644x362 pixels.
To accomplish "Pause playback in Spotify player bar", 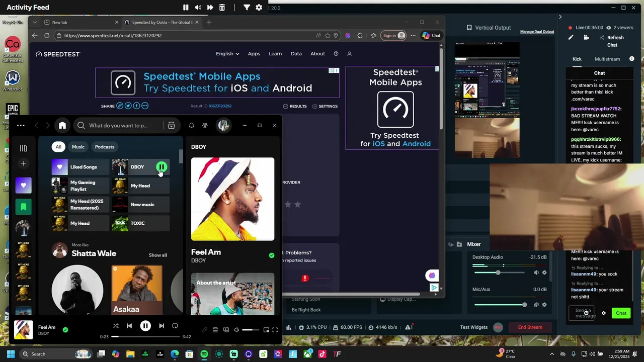I will [145, 326].
